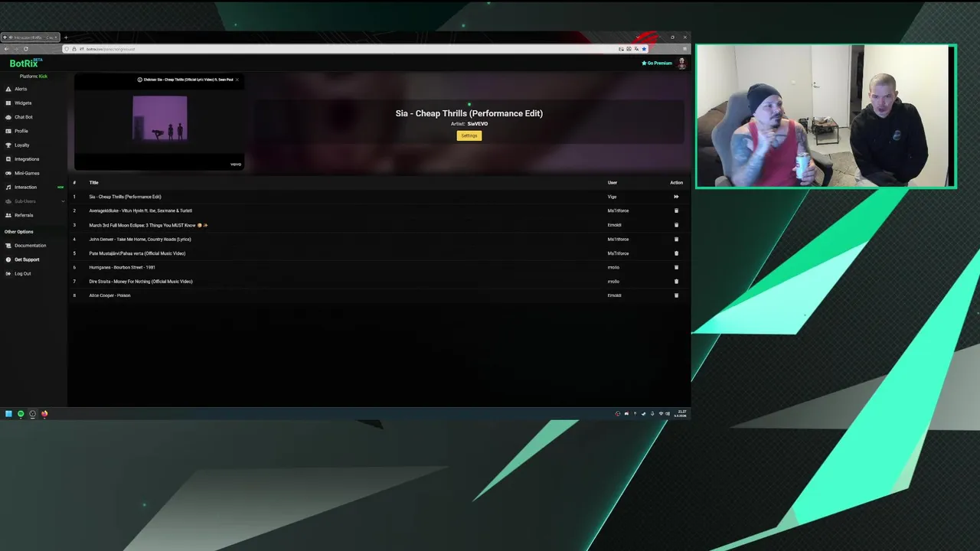The height and width of the screenshot is (551, 980).
Task: Delete March 3rd Full Moon Eclipse entry
Action: point(676,225)
